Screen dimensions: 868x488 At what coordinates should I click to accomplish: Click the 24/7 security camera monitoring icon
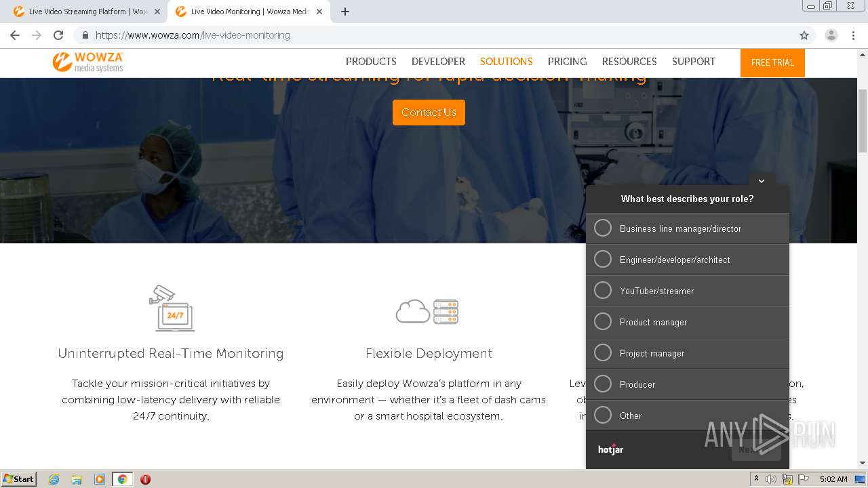tap(172, 308)
